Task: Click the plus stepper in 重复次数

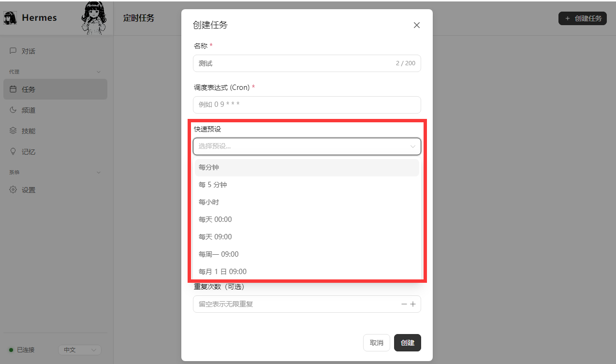Action: click(x=413, y=304)
